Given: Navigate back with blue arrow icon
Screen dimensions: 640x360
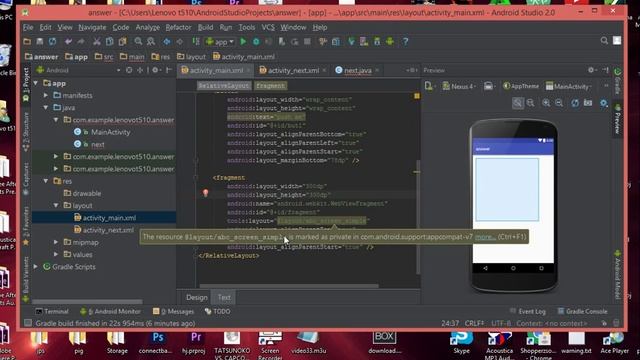Looking at the screenshot, I should (x=167, y=42).
